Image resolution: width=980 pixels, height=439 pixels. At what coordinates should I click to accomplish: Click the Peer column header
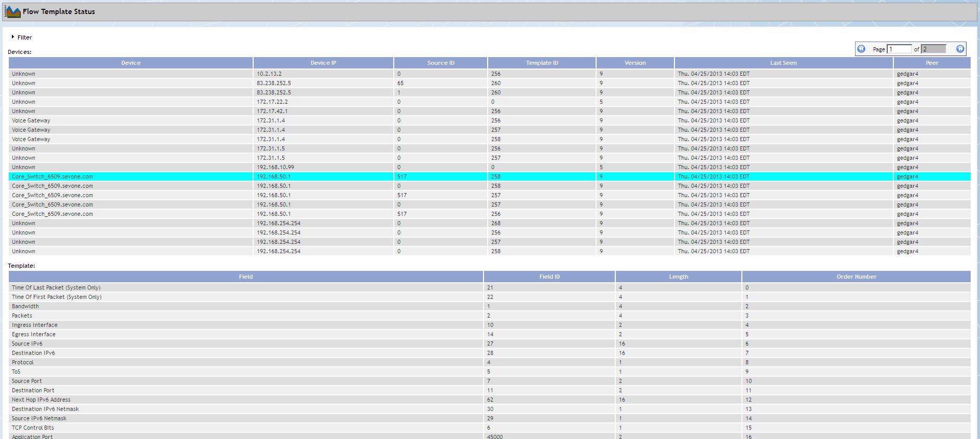point(932,63)
